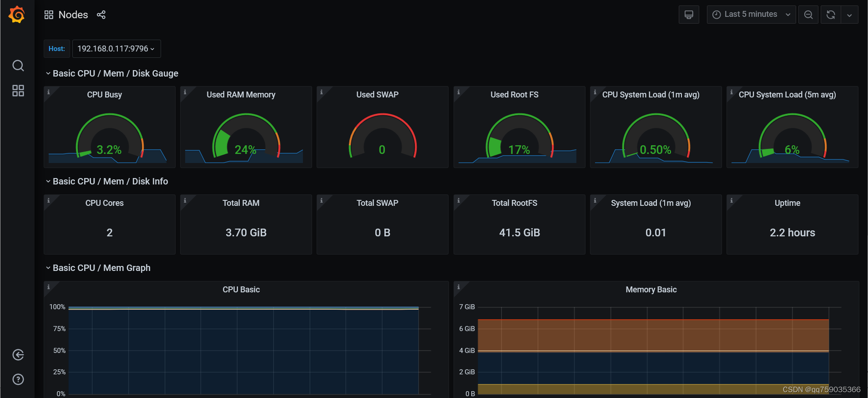Refresh the dashboard with the refresh icon

[831, 15]
